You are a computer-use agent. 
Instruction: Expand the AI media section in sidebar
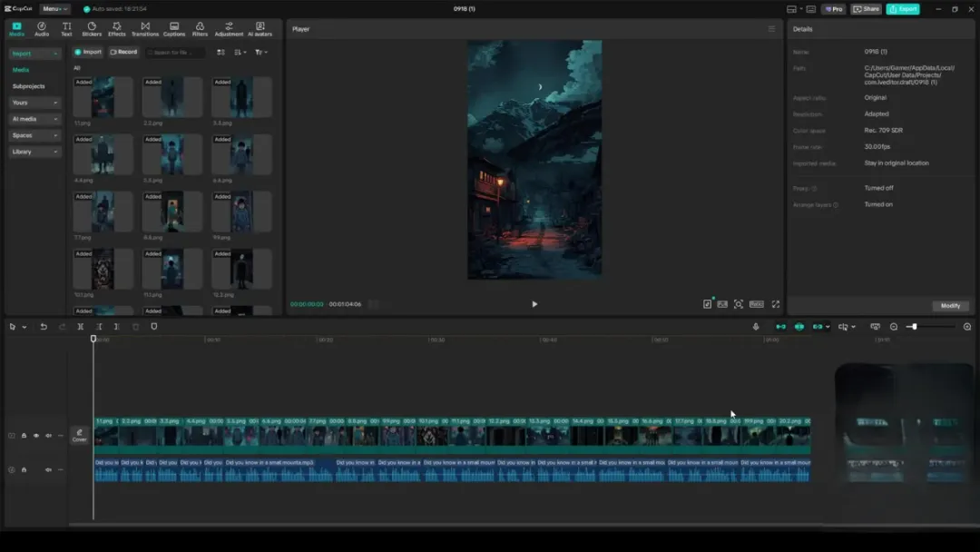[35, 119]
